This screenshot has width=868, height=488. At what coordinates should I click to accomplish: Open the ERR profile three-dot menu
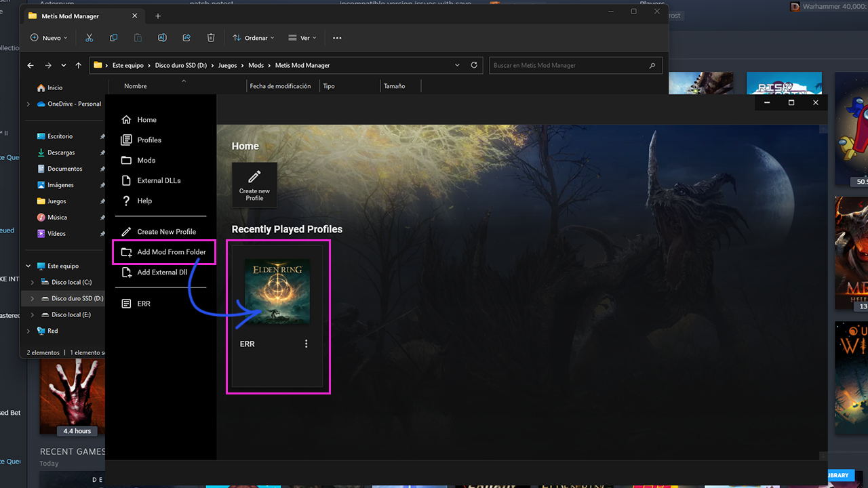point(307,344)
